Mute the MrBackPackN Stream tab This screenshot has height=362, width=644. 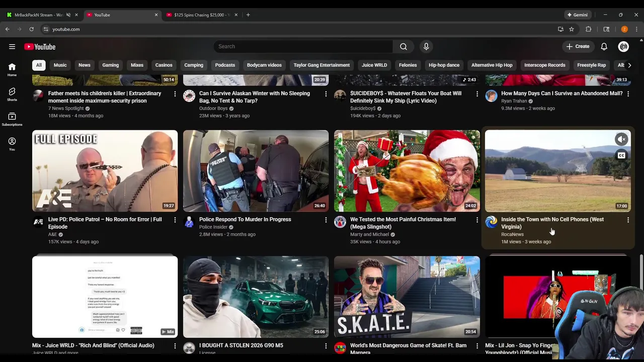coord(68,15)
